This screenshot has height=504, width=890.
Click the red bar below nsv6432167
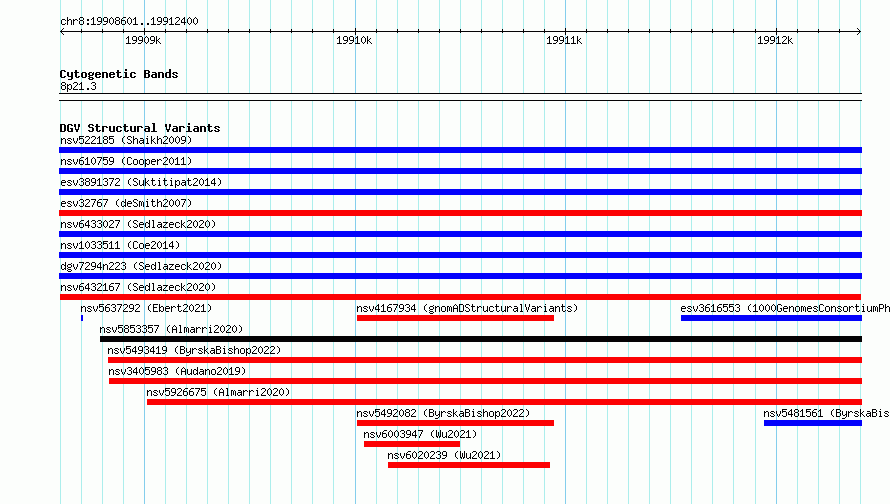click(x=460, y=297)
